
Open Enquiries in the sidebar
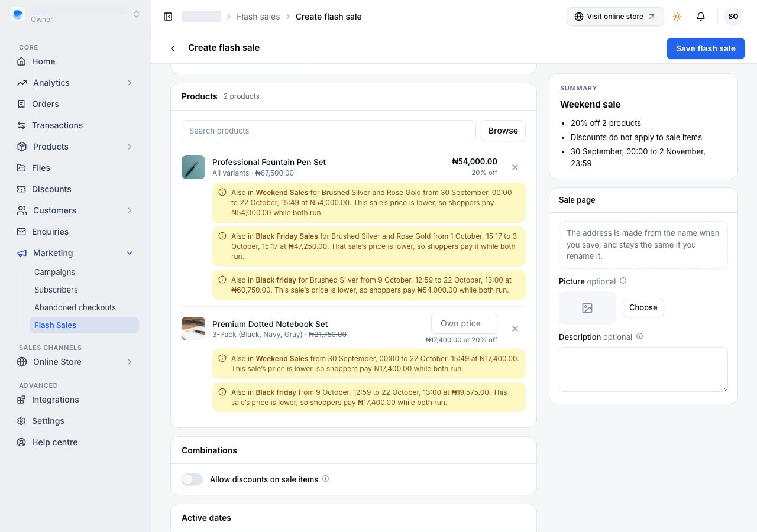point(76,232)
